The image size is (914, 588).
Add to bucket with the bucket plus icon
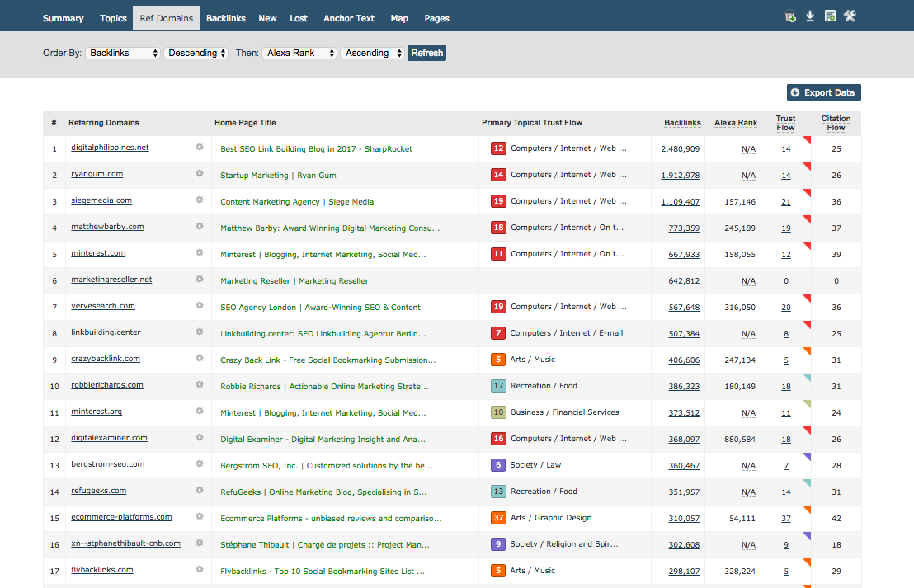pos(790,16)
